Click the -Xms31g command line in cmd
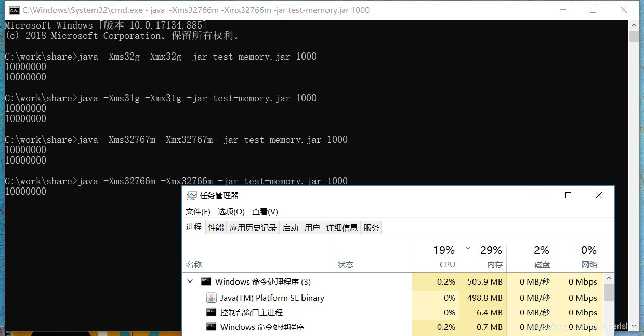The image size is (644, 336). [161, 98]
